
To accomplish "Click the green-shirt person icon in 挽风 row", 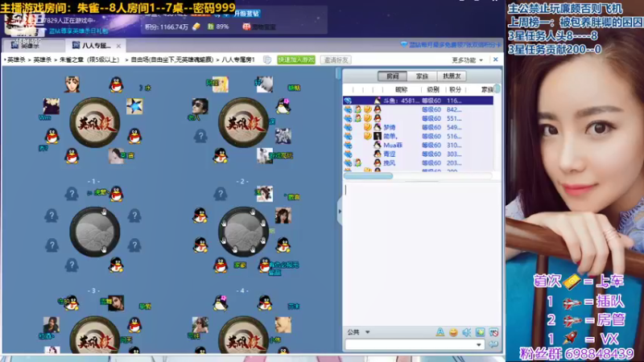I will (357, 163).
